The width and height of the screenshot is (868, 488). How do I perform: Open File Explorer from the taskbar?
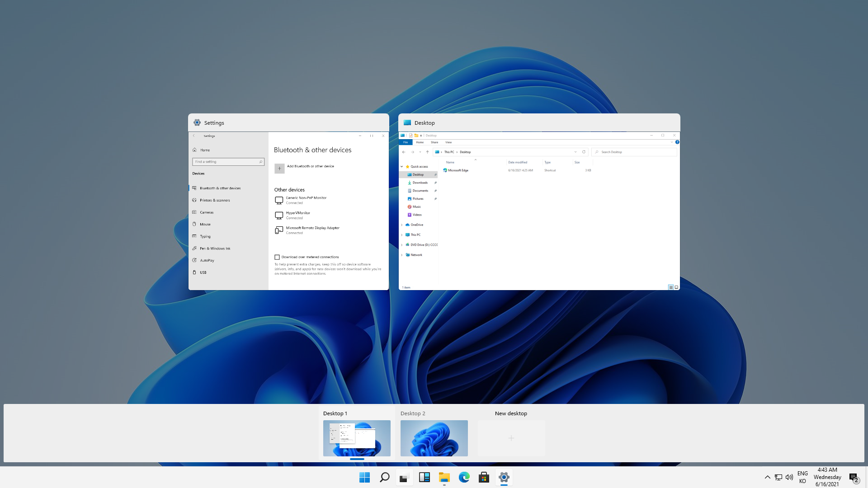[444, 477]
